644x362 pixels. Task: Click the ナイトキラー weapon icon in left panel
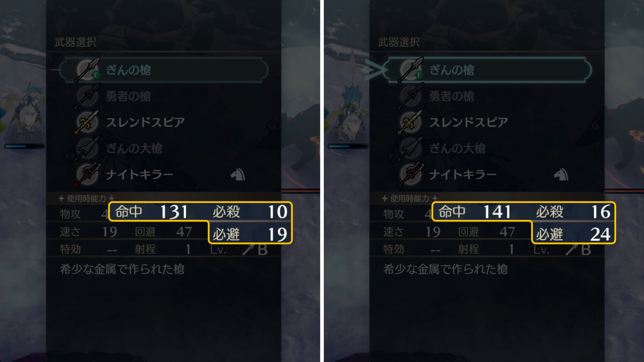click(x=87, y=175)
